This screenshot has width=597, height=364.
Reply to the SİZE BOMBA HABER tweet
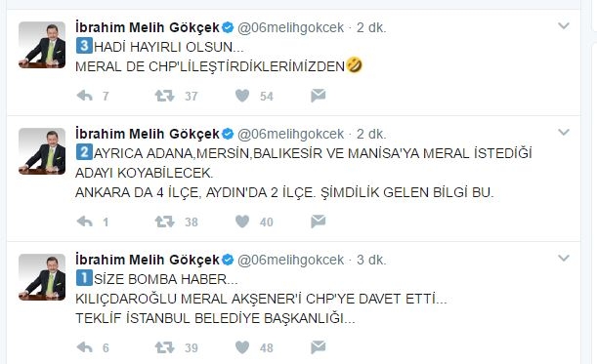(85, 347)
